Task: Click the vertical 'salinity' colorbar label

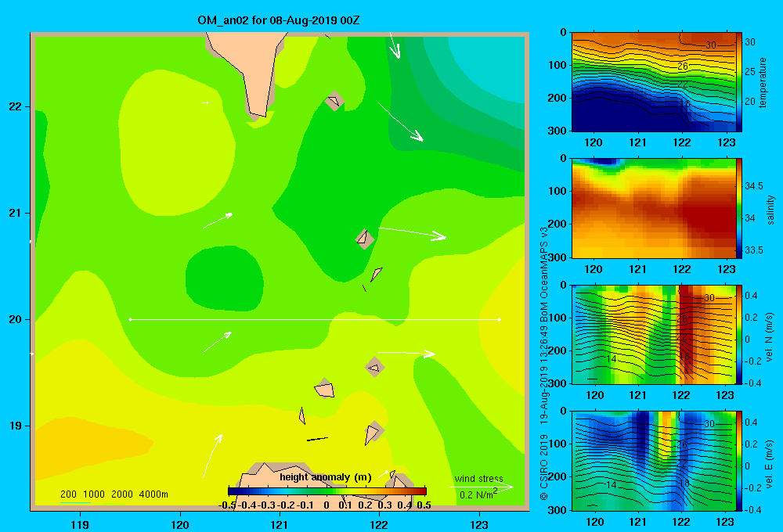Action: [770, 210]
